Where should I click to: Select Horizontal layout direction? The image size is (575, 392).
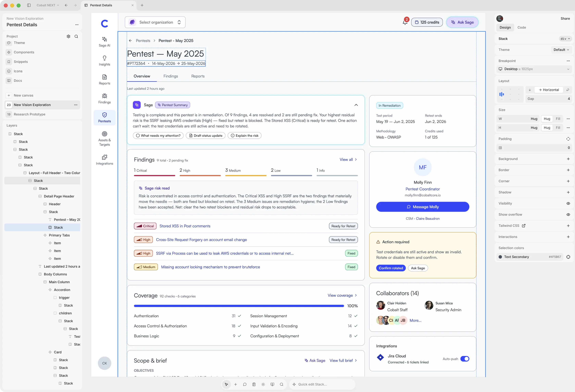pos(548,90)
